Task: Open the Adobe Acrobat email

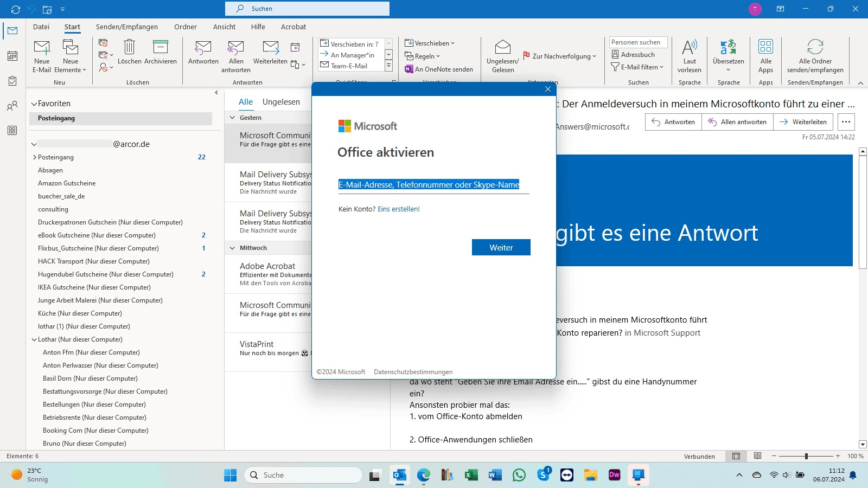Action: 269,274
